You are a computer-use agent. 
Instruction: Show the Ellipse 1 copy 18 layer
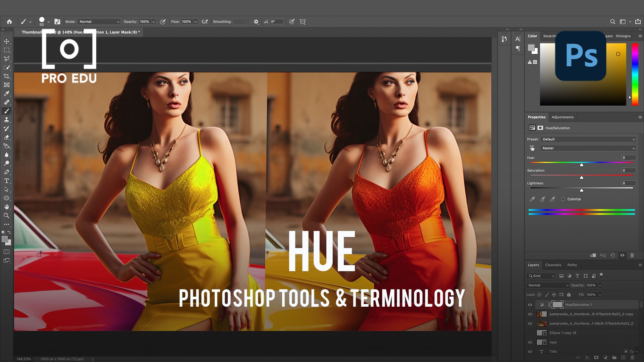[530, 333]
